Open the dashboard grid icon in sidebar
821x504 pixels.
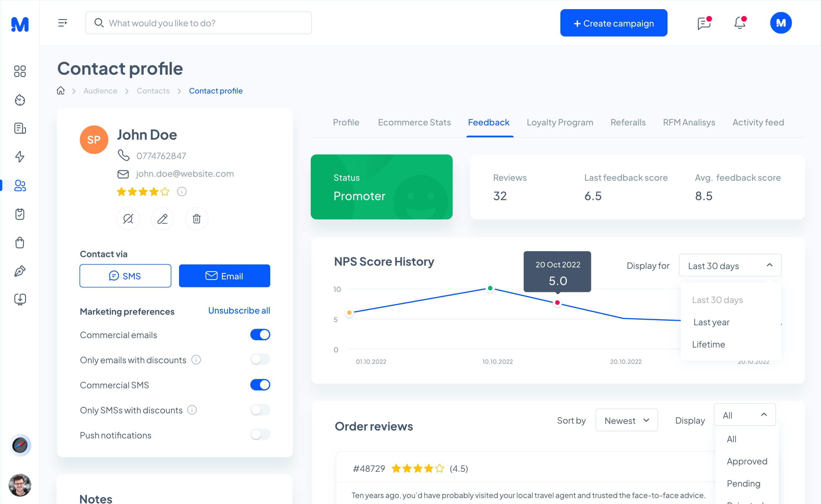(20, 71)
